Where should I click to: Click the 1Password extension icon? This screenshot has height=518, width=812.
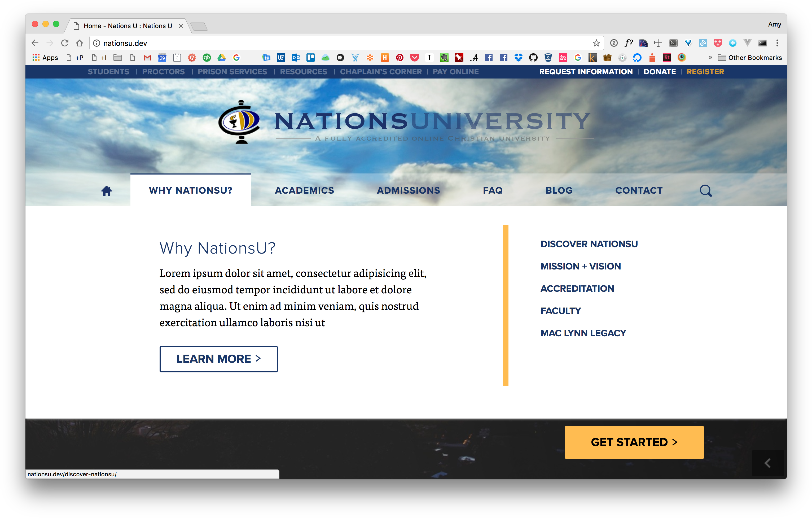pos(614,43)
